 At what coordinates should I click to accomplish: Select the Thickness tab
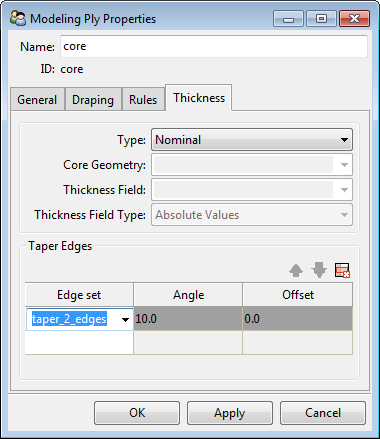point(199,98)
